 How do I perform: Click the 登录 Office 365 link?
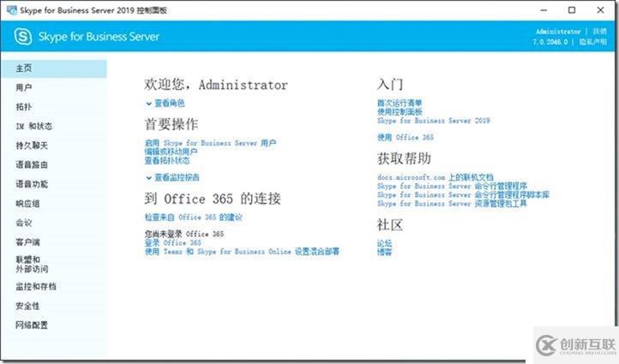173,242
